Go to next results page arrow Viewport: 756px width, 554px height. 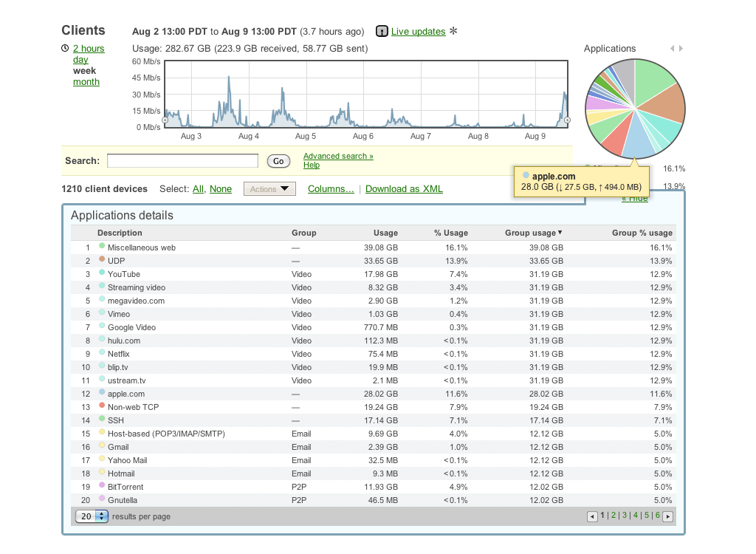pyautogui.click(x=667, y=517)
